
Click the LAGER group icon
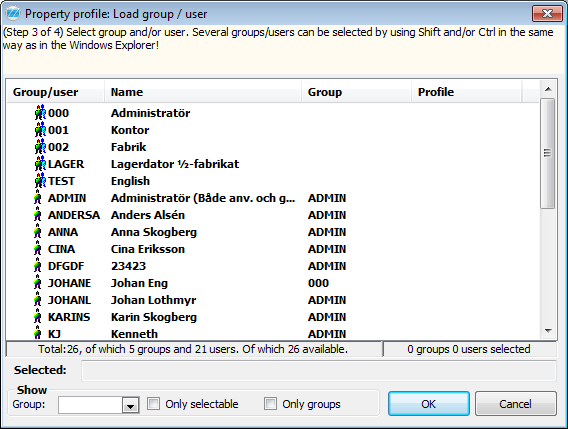click(40, 164)
